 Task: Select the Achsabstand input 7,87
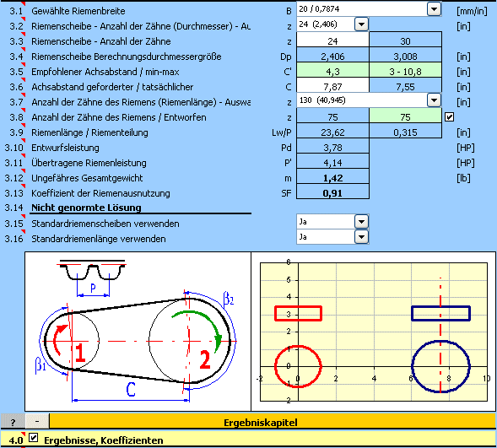[x=332, y=87]
